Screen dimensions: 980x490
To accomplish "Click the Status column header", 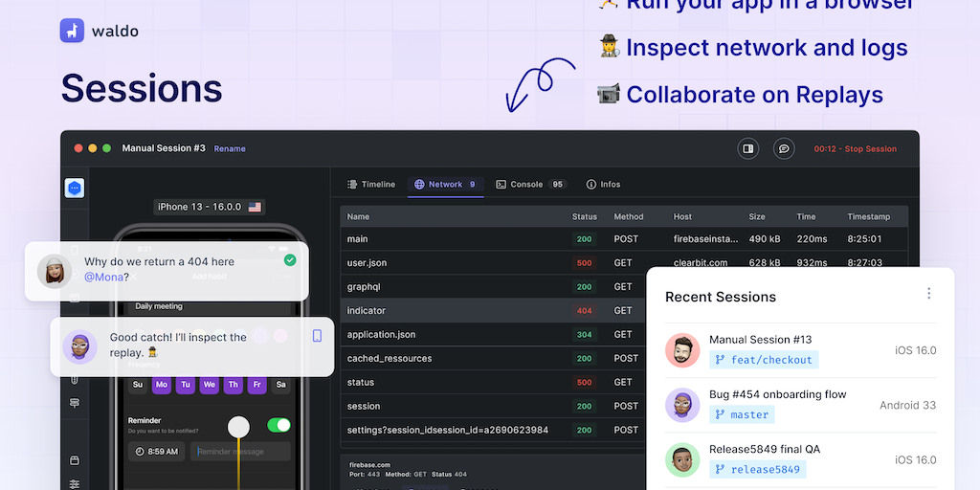I will coord(585,217).
